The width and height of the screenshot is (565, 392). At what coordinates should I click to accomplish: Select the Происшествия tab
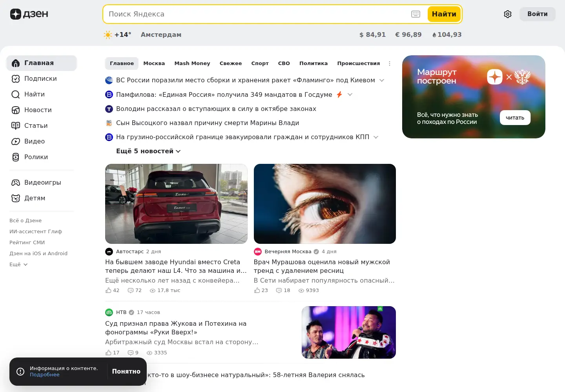click(359, 64)
